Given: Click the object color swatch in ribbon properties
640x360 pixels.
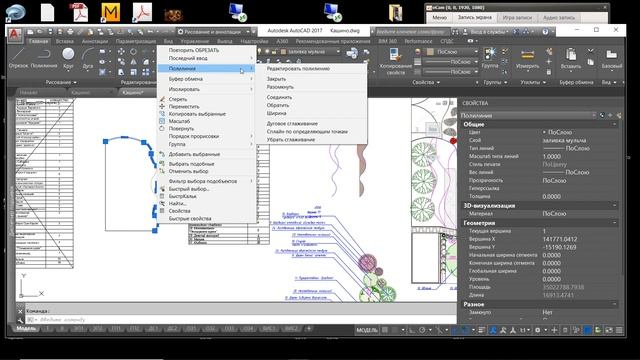Looking at the screenshot, I should [x=431, y=52].
